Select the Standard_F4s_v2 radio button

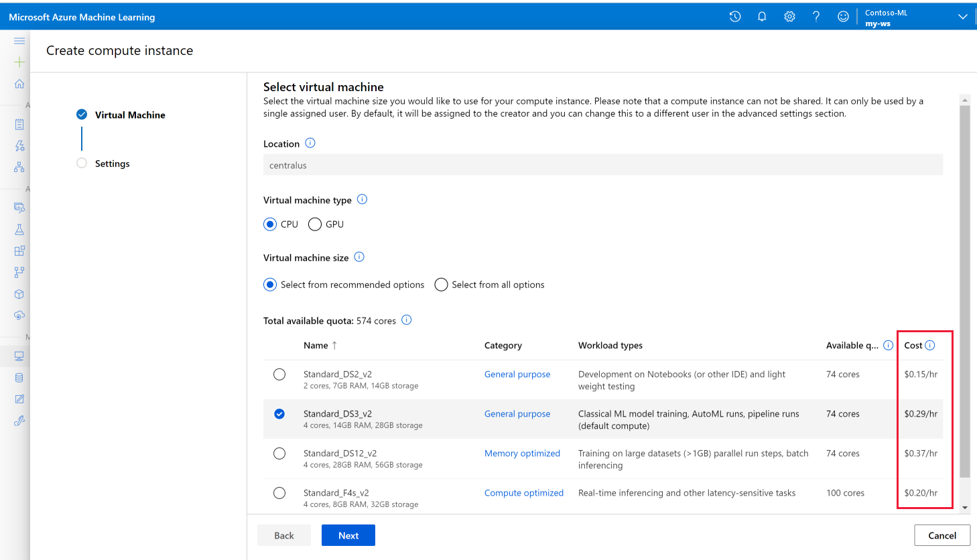tap(279, 493)
